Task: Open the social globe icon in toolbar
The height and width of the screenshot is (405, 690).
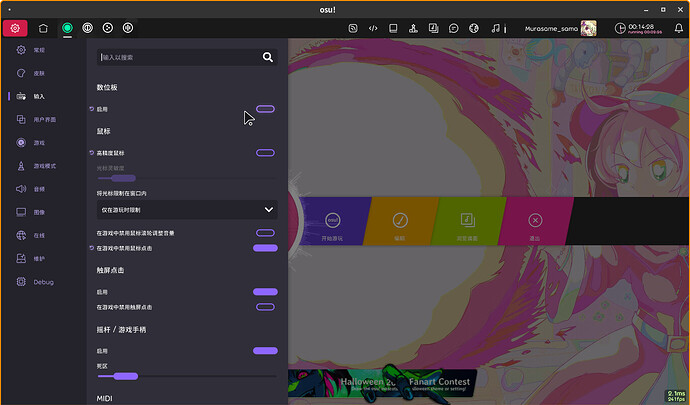Action: point(474,29)
